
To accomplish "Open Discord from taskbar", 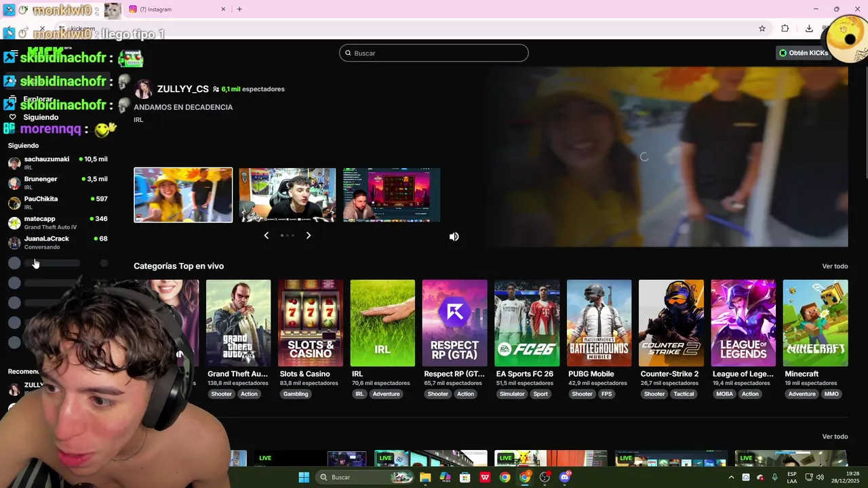I will 565,477.
